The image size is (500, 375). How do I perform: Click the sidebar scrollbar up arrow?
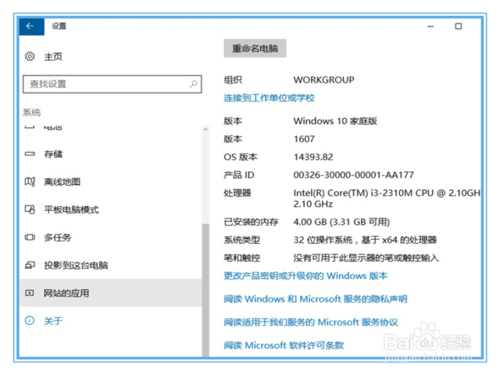click(x=206, y=129)
